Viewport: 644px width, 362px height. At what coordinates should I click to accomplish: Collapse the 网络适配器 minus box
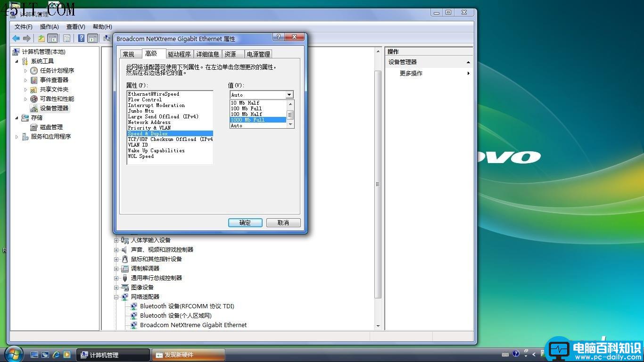116,297
